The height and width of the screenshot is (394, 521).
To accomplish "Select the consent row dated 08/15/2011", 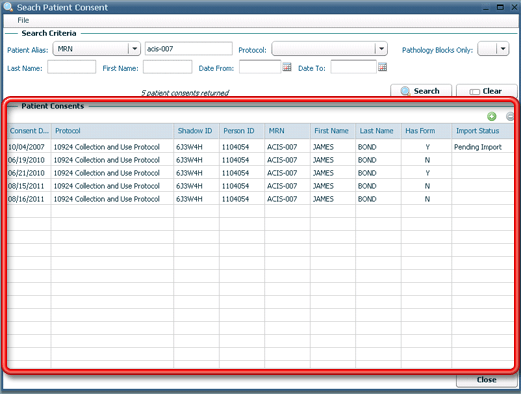I will point(260,186).
